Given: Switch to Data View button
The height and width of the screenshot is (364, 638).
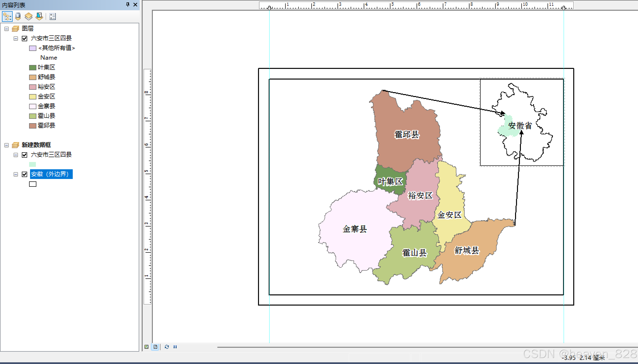Looking at the screenshot, I should pos(146,347).
